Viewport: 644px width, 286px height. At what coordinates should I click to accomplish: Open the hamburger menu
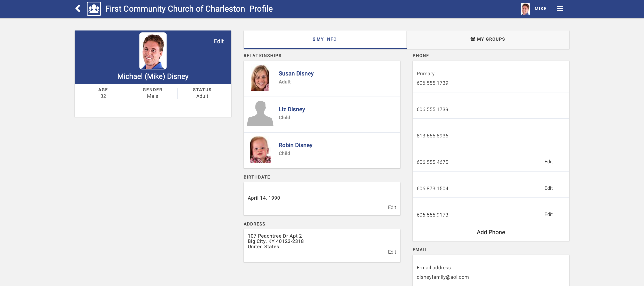tap(560, 9)
